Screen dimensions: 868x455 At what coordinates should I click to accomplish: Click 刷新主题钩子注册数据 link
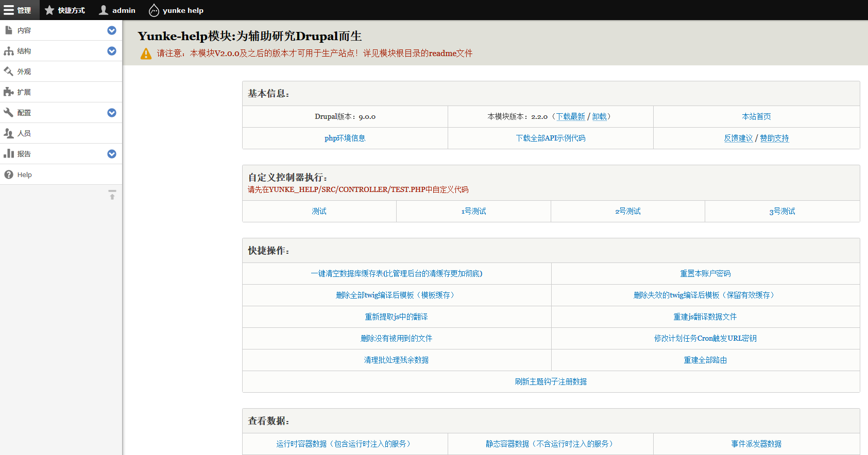(551, 382)
